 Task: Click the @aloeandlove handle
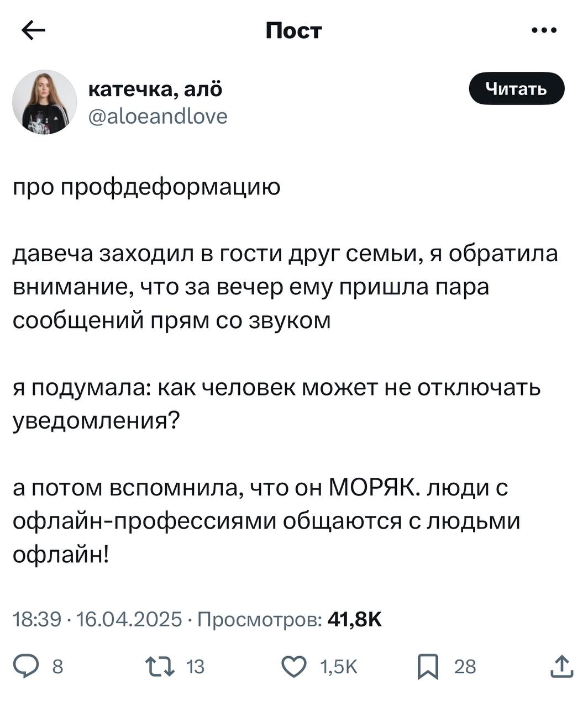click(x=158, y=115)
